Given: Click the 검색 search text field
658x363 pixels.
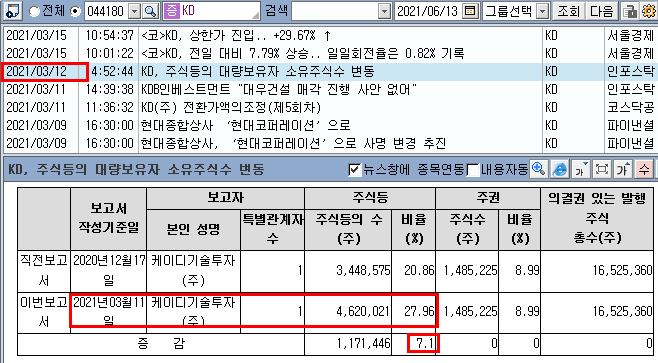Looking at the screenshot, I should click(x=335, y=11).
